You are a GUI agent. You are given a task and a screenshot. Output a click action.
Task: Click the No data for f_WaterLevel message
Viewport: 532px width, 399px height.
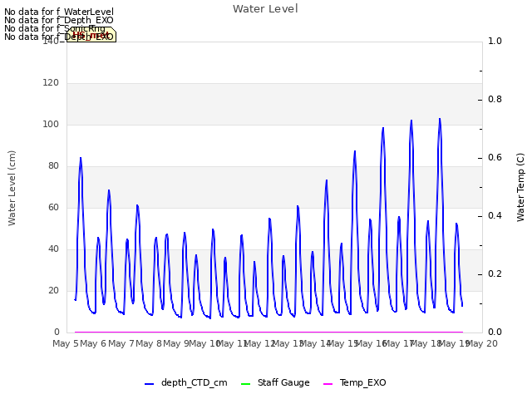(x=59, y=12)
